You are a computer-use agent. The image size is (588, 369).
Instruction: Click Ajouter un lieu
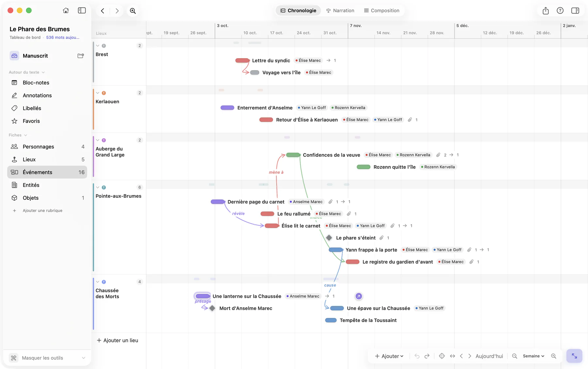pyautogui.click(x=118, y=341)
